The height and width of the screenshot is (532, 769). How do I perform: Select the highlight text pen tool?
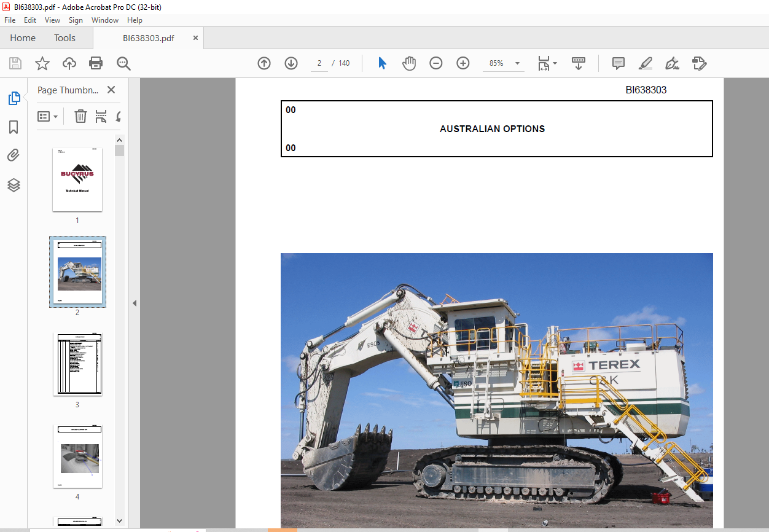point(646,63)
